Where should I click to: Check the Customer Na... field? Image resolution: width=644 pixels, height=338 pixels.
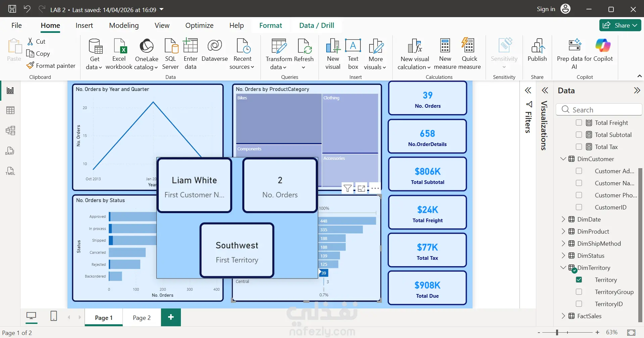[x=579, y=183]
